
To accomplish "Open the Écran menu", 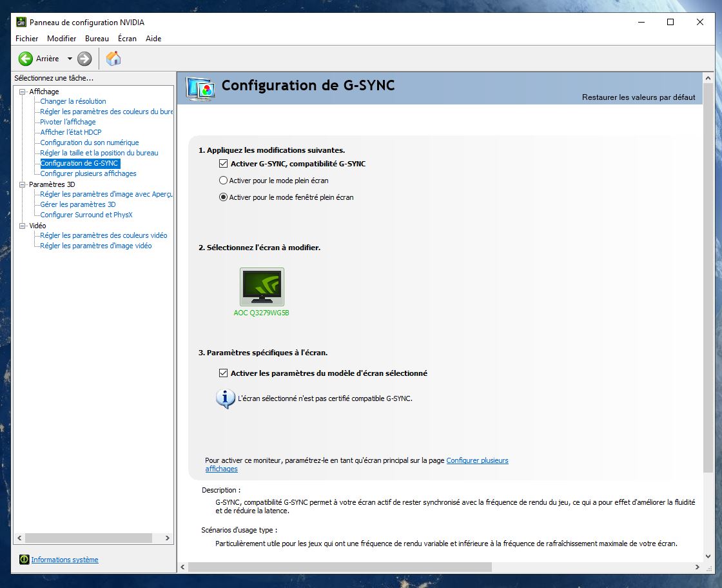I will tap(127, 39).
